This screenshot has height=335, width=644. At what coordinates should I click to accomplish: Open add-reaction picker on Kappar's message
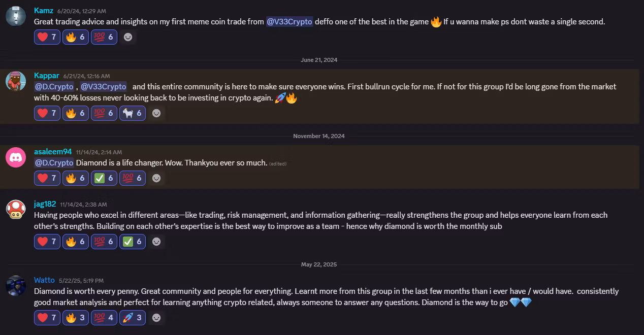[x=156, y=113]
